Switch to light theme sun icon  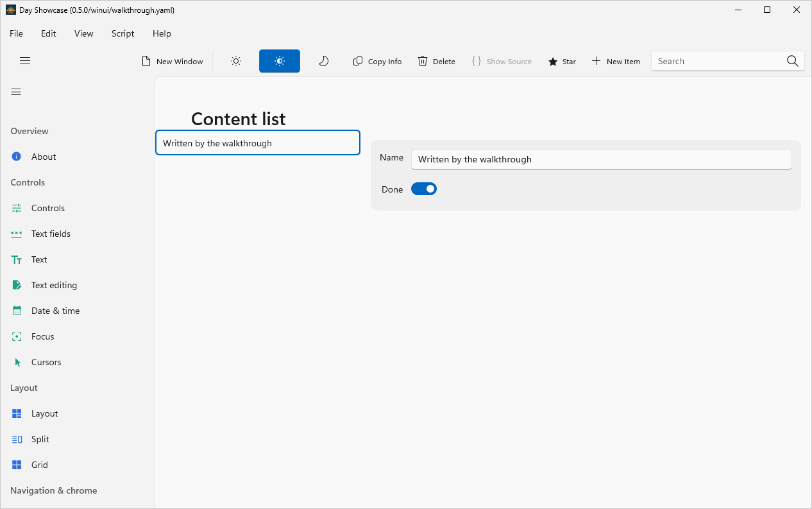pyautogui.click(x=236, y=61)
